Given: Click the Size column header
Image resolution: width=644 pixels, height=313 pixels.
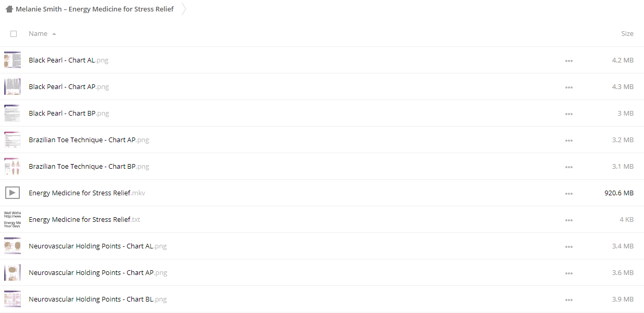Looking at the screenshot, I should pyautogui.click(x=627, y=34).
